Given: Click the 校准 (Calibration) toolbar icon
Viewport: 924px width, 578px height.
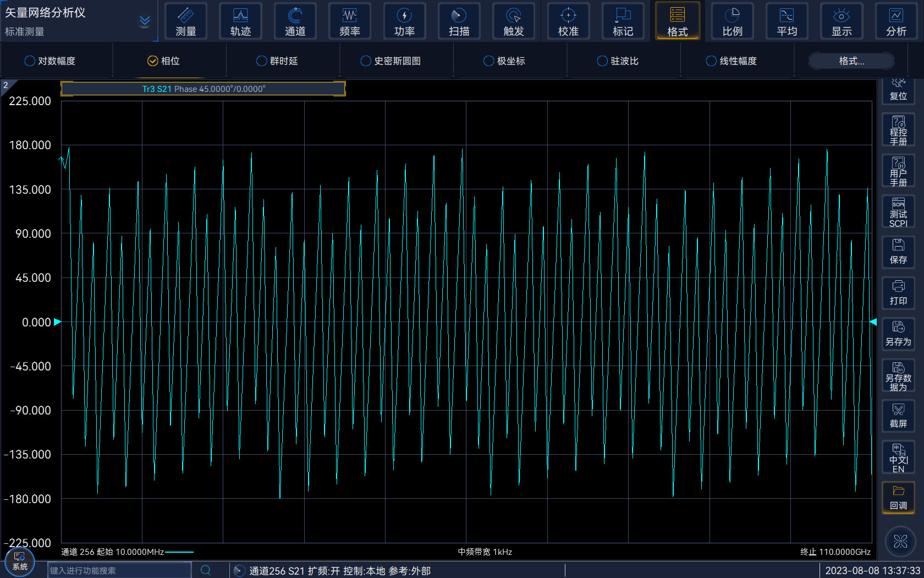Looking at the screenshot, I should (x=568, y=21).
